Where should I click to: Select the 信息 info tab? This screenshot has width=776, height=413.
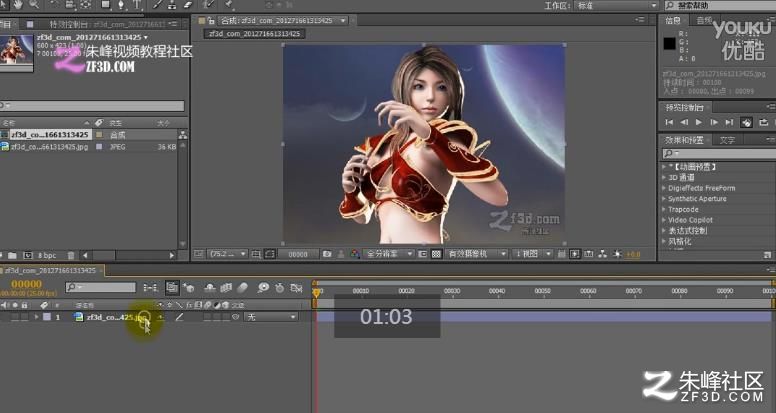673,20
